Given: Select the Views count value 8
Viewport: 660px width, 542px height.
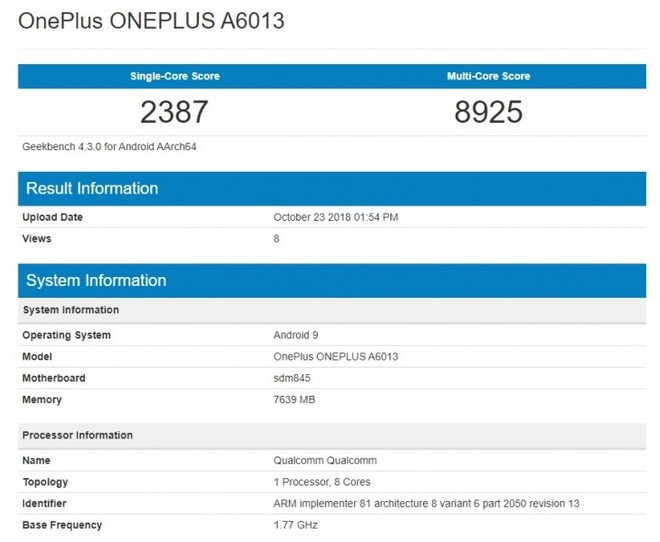Looking at the screenshot, I should pyautogui.click(x=276, y=239).
